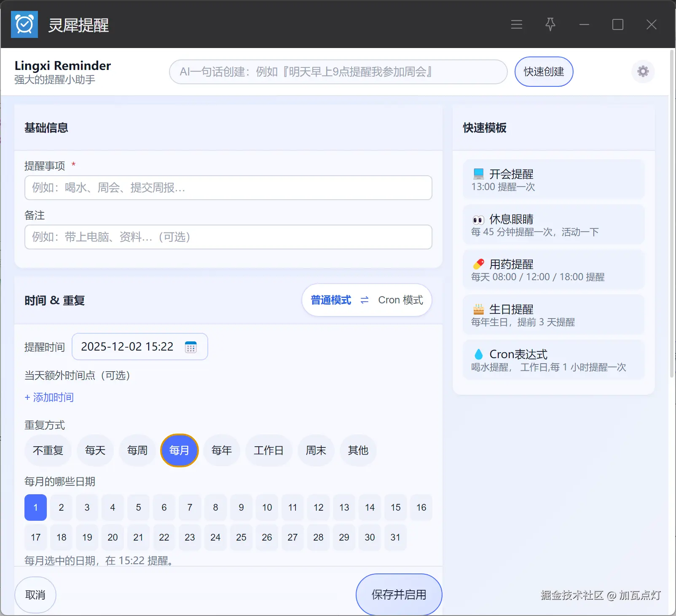Click the pill icon of 用药提醒 template

(478, 264)
